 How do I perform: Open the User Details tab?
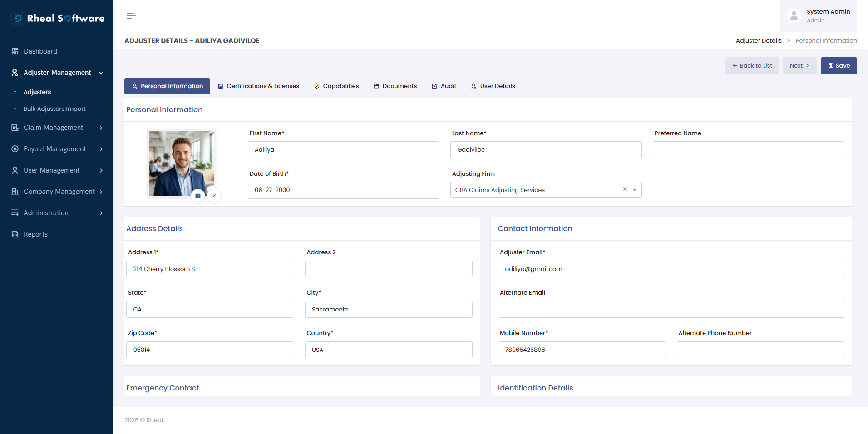[x=493, y=86]
